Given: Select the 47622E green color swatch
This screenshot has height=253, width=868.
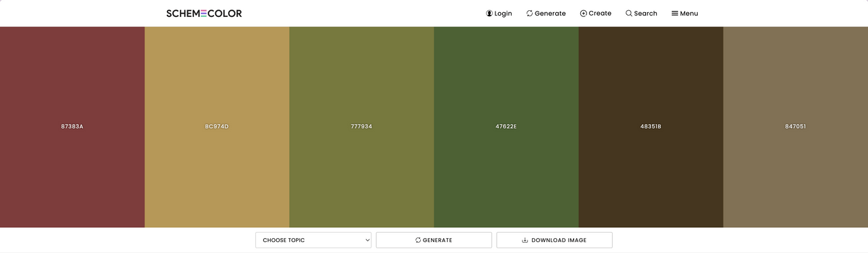Looking at the screenshot, I should coord(506,127).
